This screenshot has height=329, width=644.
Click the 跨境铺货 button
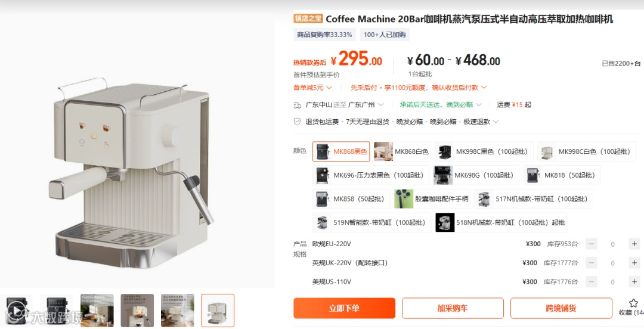coord(561,308)
